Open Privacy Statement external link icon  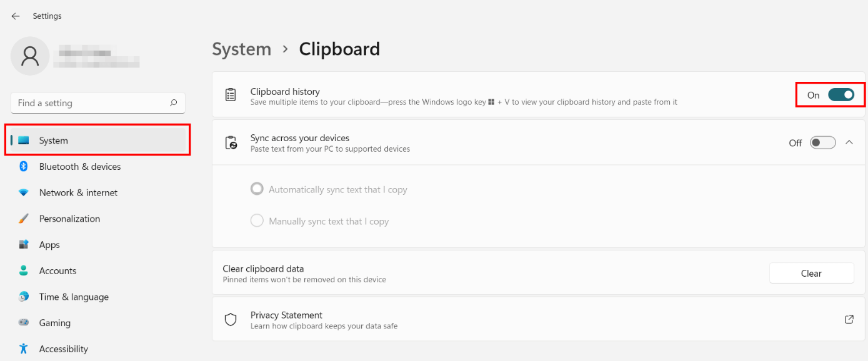point(849,320)
